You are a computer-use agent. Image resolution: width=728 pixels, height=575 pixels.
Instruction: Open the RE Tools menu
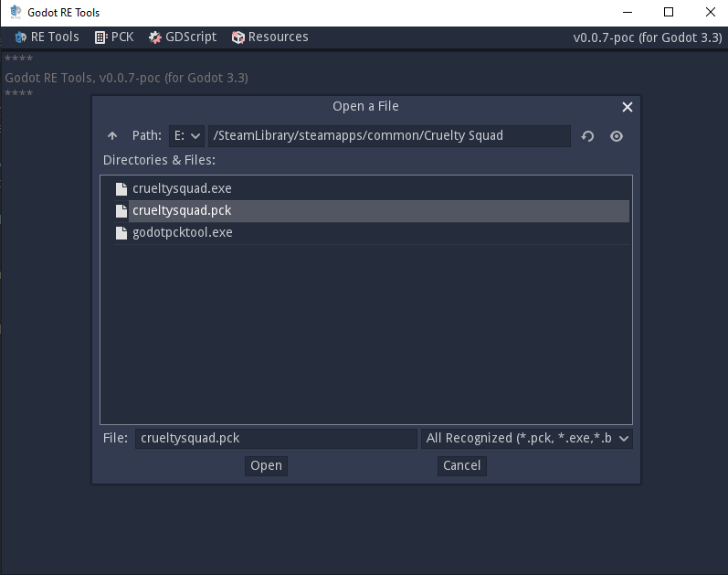tap(47, 37)
